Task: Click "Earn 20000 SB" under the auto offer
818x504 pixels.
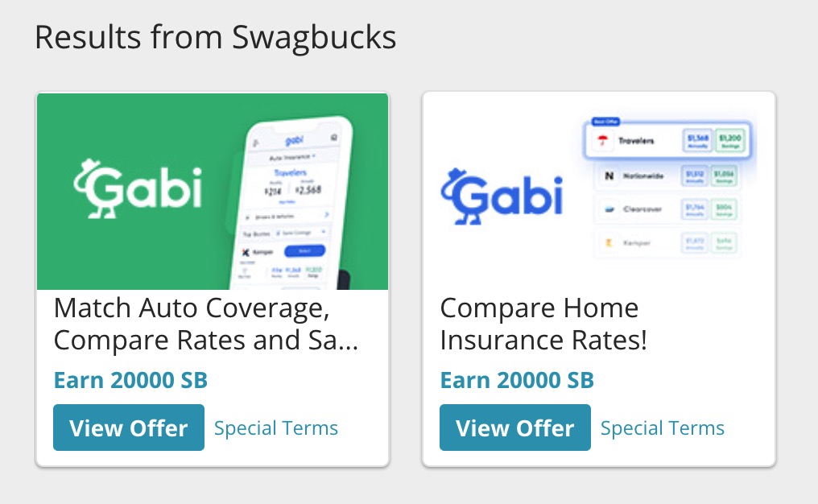Action: click(130, 380)
